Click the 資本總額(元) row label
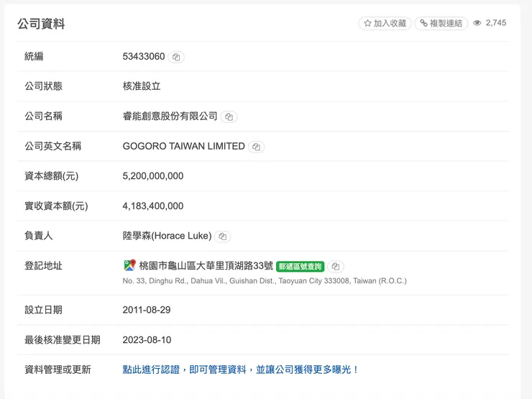This screenshot has height=399, width=532. tap(52, 176)
